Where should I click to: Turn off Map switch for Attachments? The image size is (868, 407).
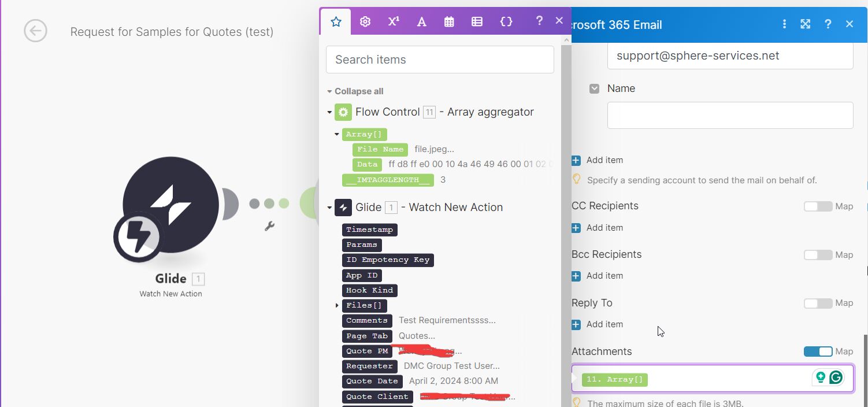(818, 351)
